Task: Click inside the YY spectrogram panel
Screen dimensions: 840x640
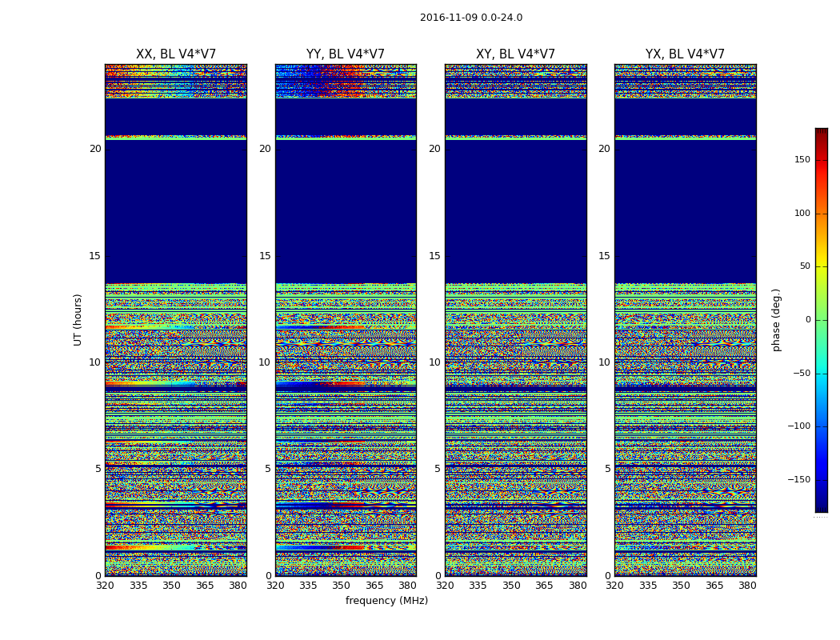Action: pos(346,320)
